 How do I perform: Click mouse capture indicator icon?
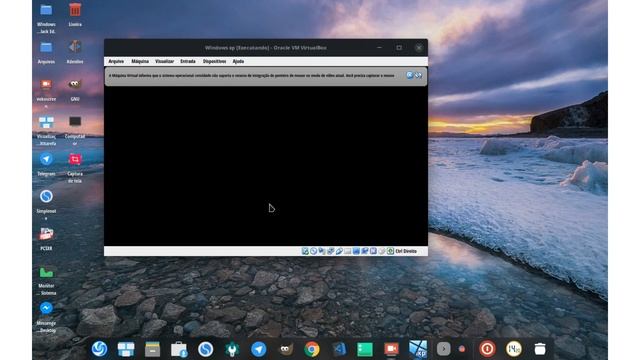[382, 251]
